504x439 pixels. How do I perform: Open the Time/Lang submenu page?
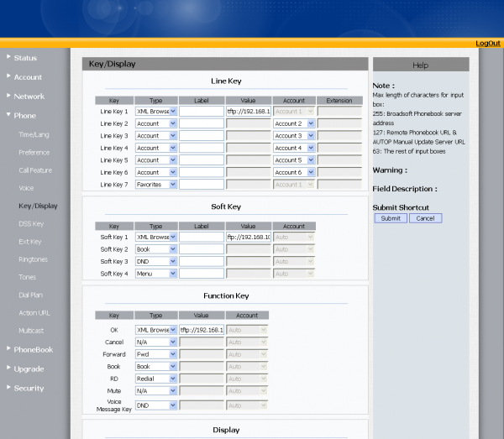point(34,134)
